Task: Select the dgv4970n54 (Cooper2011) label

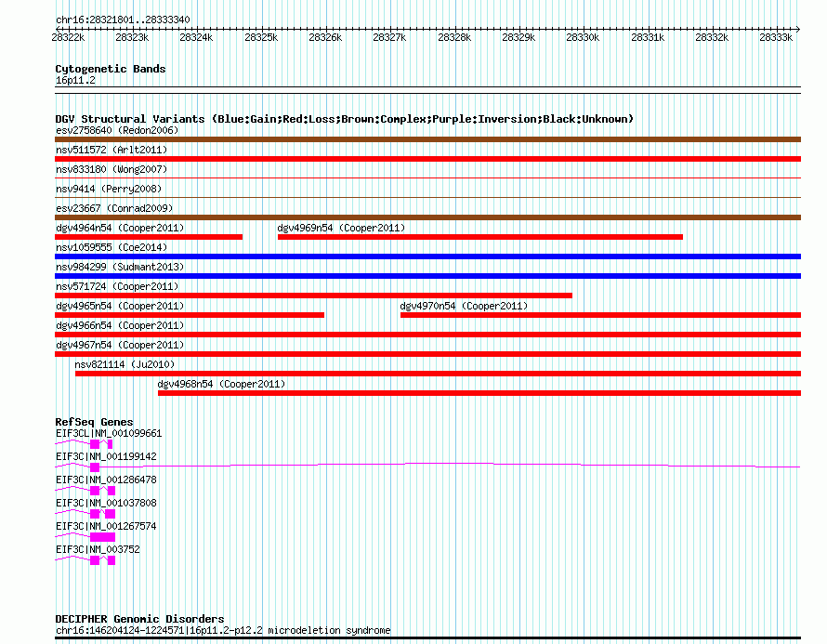Action: click(x=464, y=306)
